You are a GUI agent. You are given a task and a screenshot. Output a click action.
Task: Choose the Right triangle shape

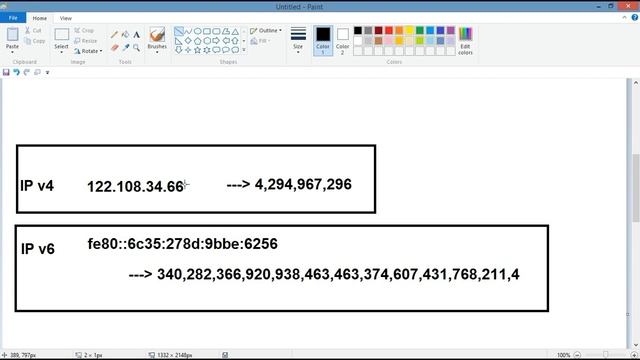[x=179, y=41]
